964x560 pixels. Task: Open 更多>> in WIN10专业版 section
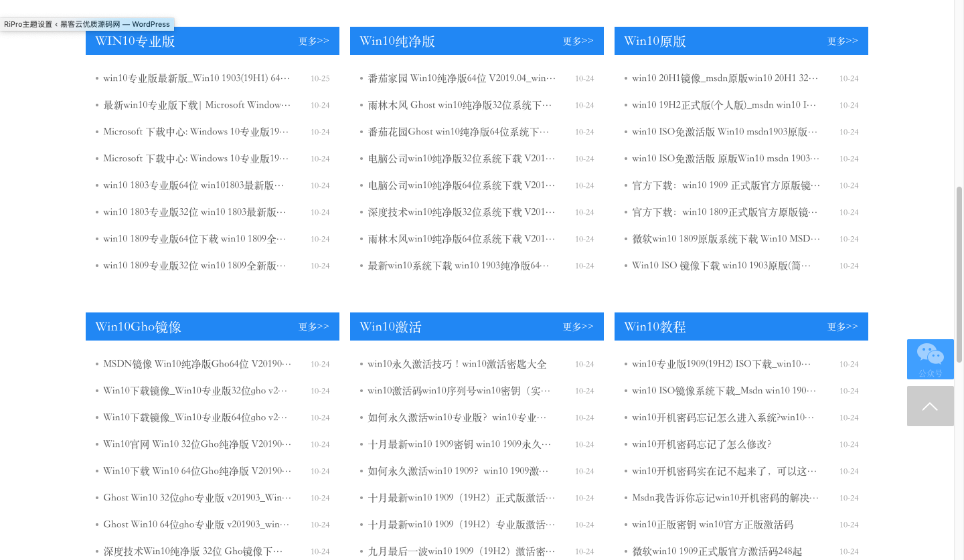click(313, 41)
